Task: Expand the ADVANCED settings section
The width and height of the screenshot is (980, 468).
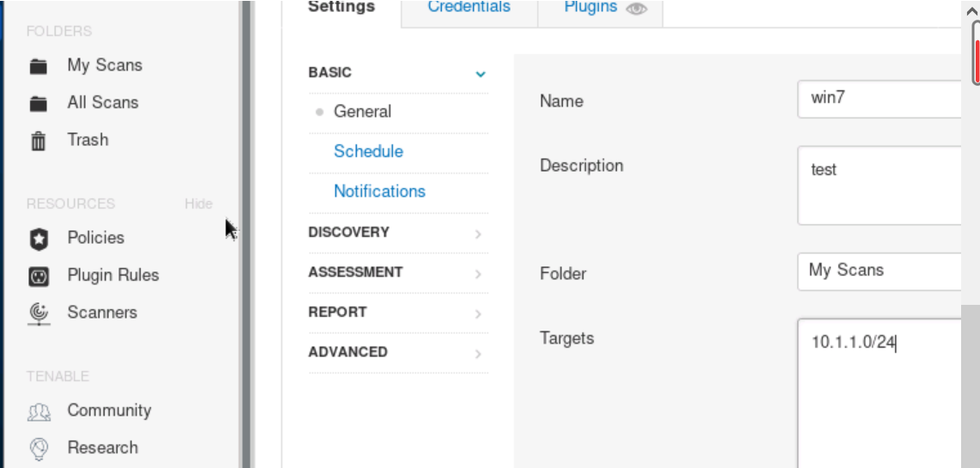Action: pos(478,353)
